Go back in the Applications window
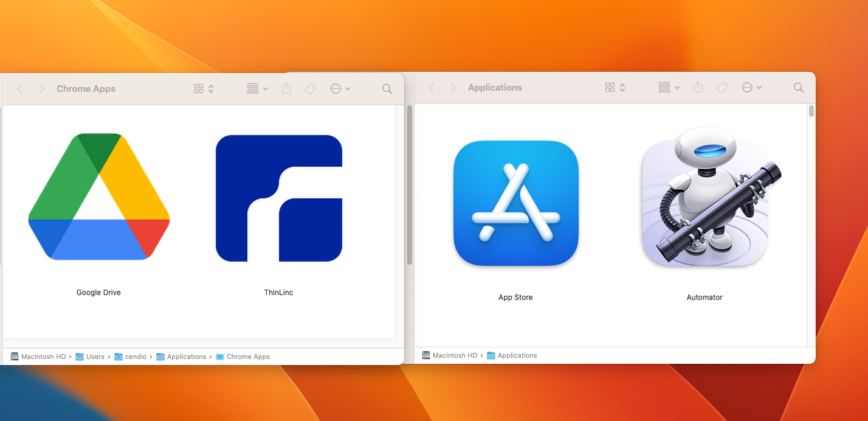Viewport: 868px width, 421px height. (432, 88)
